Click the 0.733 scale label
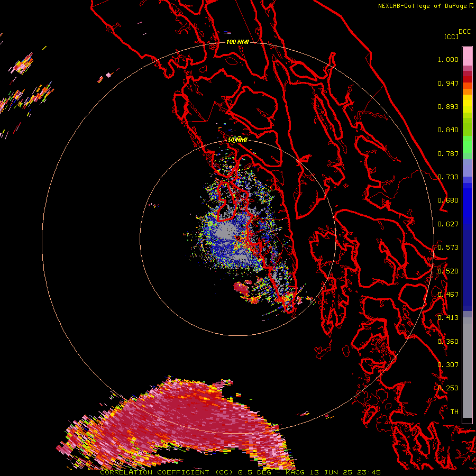Viewport: 476px width, 476px height. pos(448,177)
